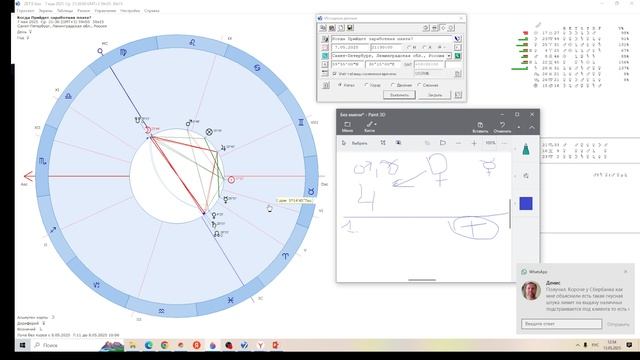
Task: Click the Leo sign on zodiac ring
Action: pyautogui.click(x=192, y=42)
